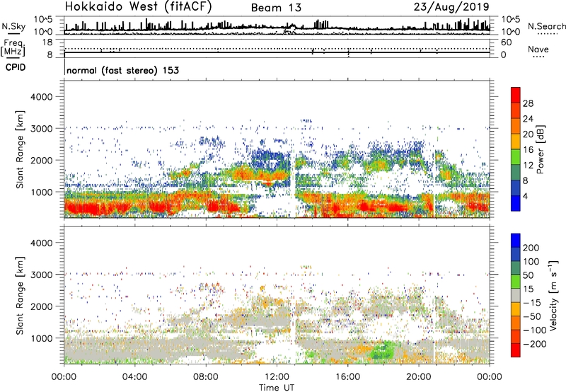Click the '60' Nave axis tick
Screen dimensions: 566x392
coord(507,42)
